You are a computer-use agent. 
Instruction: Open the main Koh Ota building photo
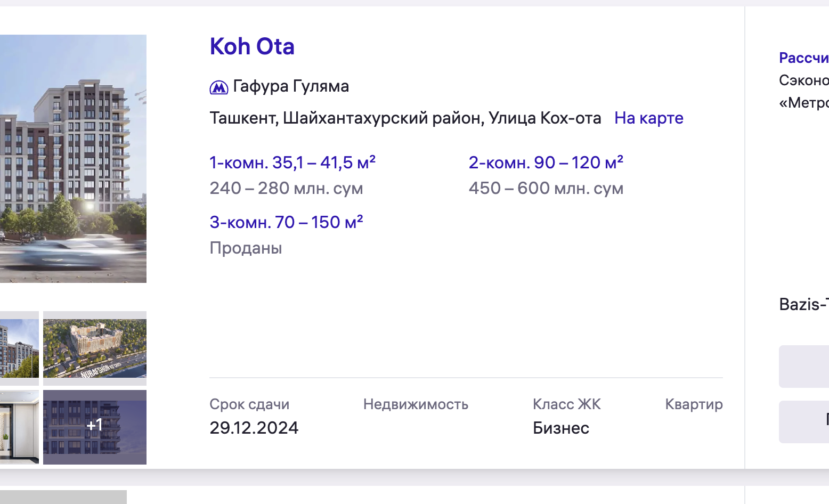73,158
